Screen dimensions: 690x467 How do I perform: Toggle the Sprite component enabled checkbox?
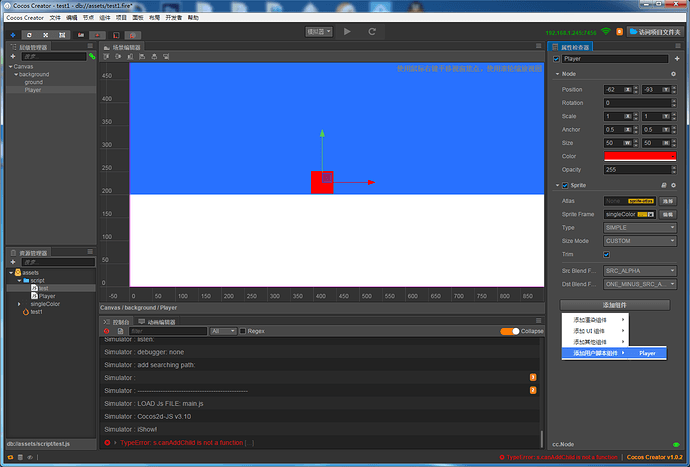565,185
